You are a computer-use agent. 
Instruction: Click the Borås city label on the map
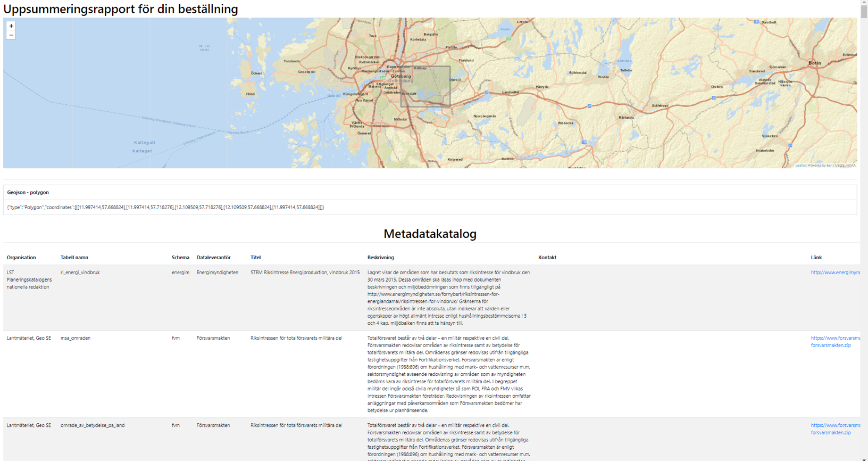[814, 63]
